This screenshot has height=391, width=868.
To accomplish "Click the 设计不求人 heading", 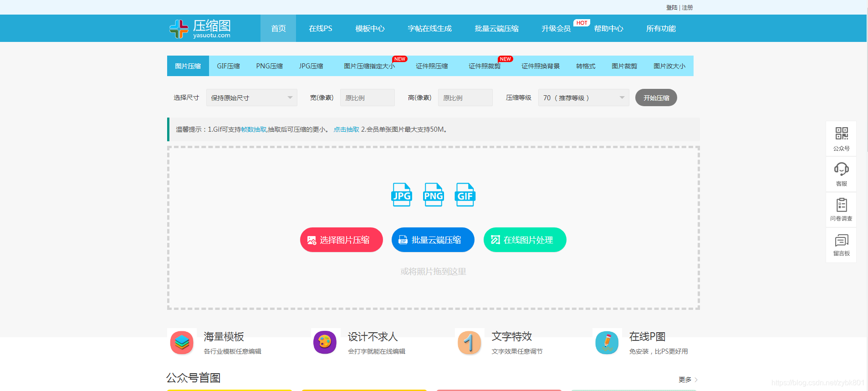I will pos(373,336).
